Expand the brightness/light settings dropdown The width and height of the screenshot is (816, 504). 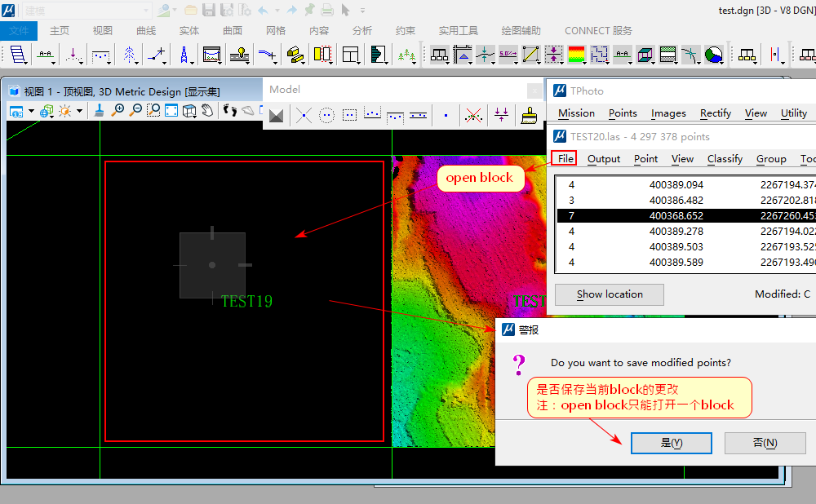(x=79, y=111)
